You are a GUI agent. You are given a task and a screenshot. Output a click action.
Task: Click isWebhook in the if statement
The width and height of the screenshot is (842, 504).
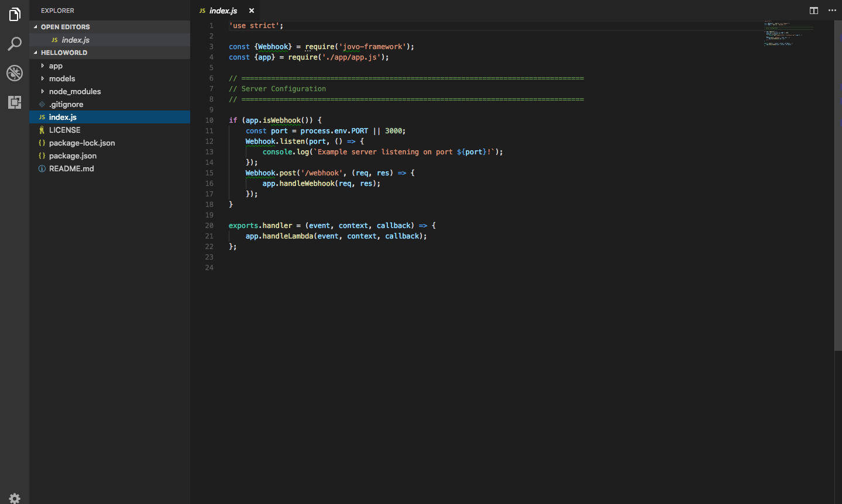[281, 120]
